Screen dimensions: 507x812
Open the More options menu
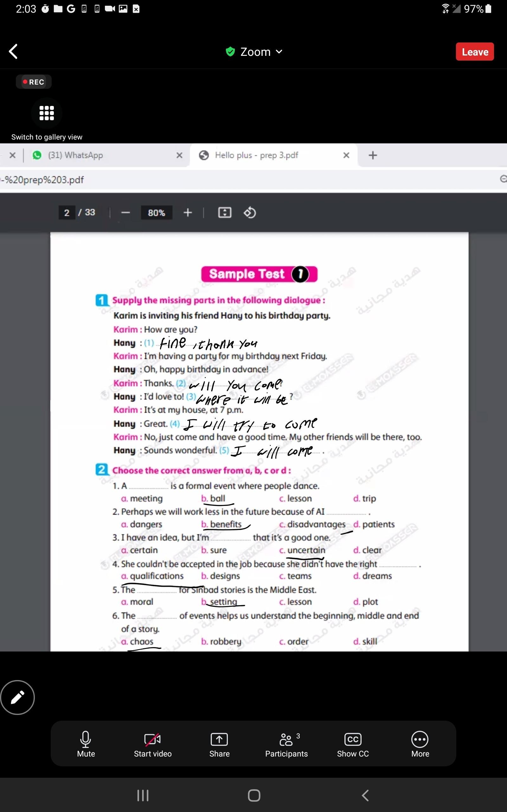420,744
